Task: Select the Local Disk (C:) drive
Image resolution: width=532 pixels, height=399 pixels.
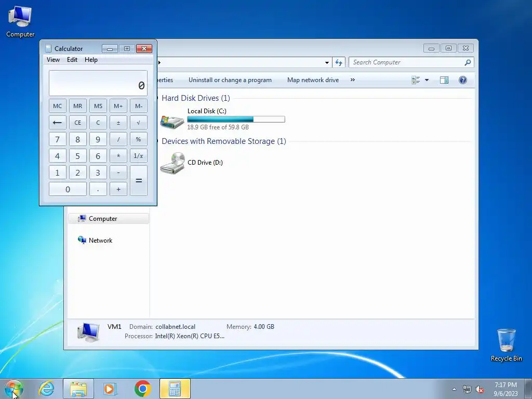Action: pos(222,119)
